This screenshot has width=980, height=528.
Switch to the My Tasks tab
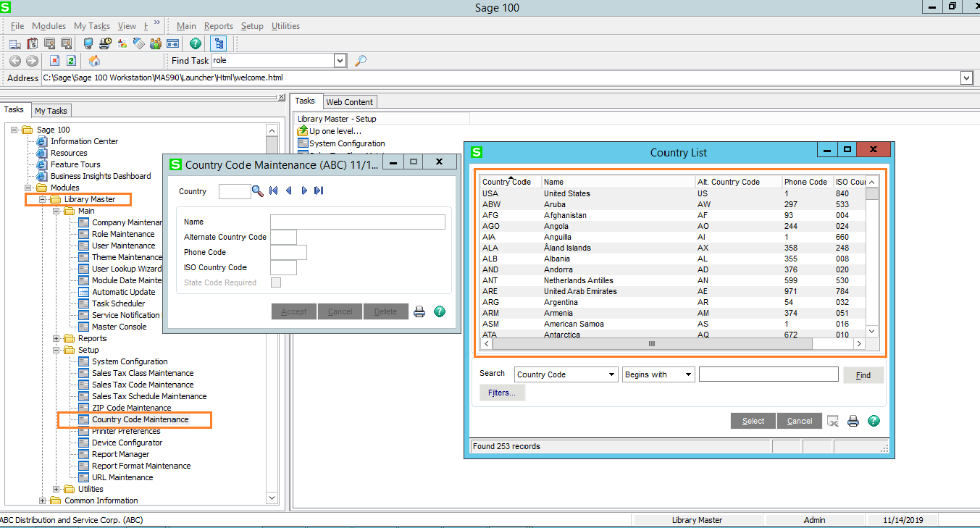[x=51, y=111]
